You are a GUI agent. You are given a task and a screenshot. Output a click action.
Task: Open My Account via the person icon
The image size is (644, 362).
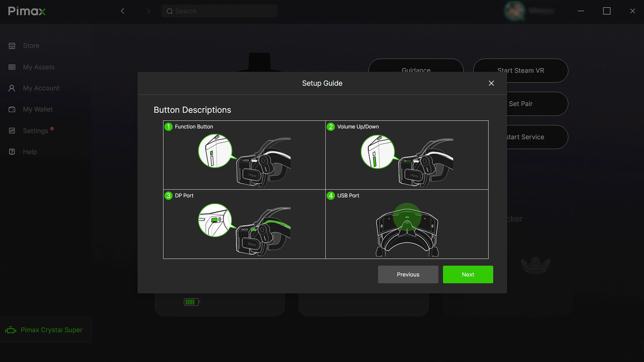[12, 88]
